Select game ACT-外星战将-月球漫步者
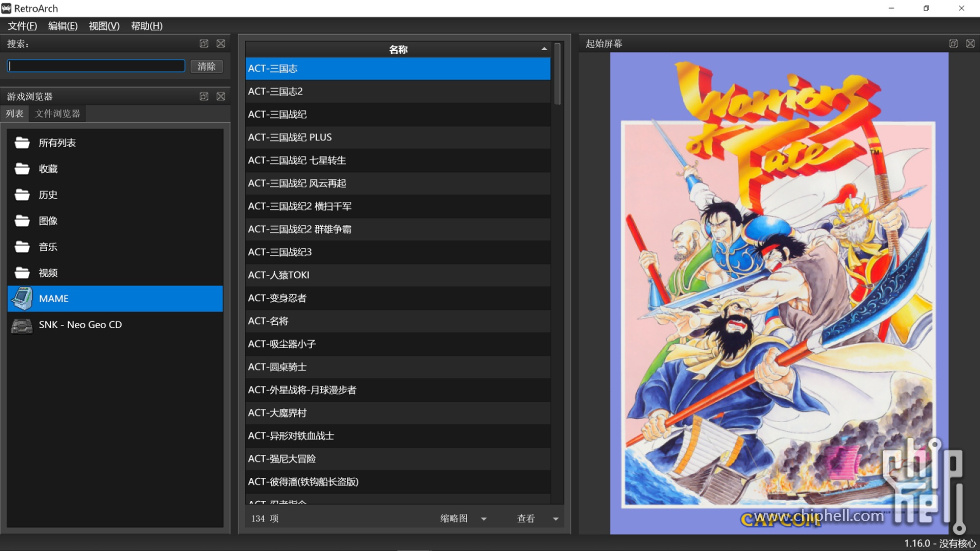 tap(398, 390)
